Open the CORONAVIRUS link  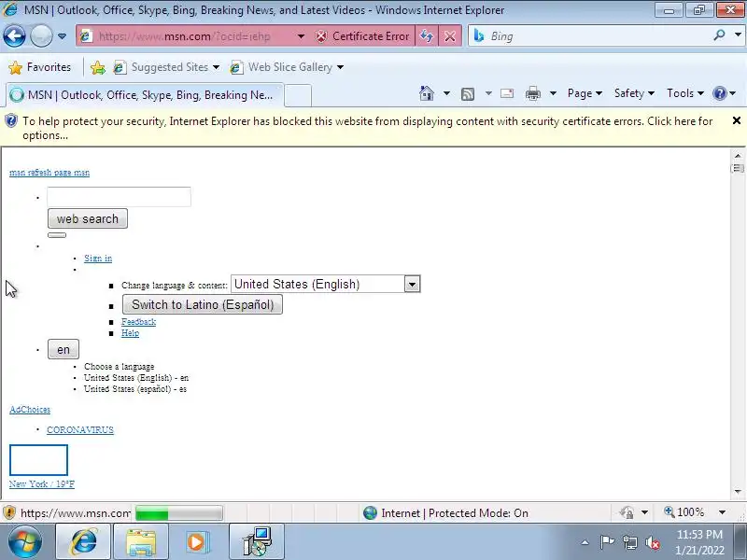[x=80, y=430]
